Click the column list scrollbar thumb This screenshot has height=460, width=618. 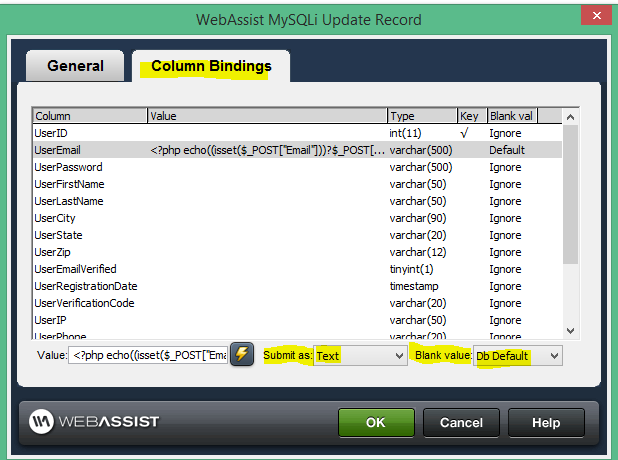tap(570, 194)
